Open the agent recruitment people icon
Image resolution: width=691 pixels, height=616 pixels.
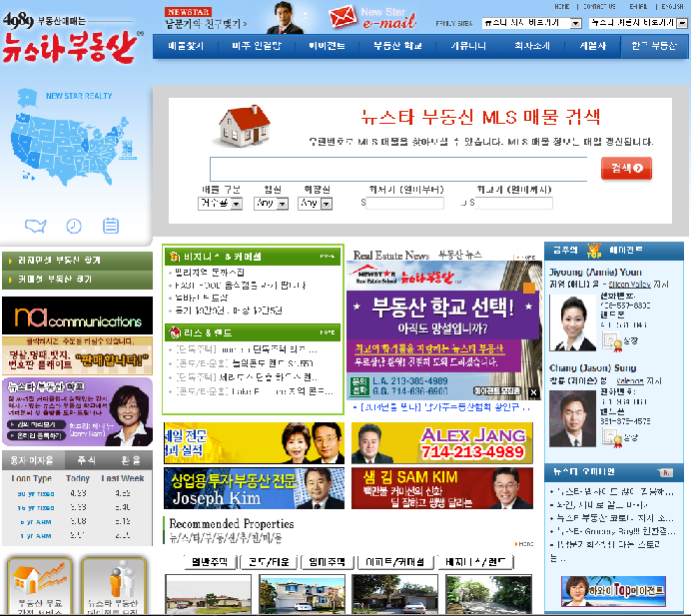point(114,586)
